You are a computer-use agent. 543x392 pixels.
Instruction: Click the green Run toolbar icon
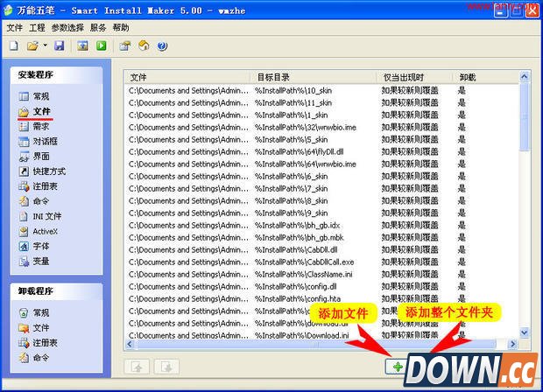[102, 45]
